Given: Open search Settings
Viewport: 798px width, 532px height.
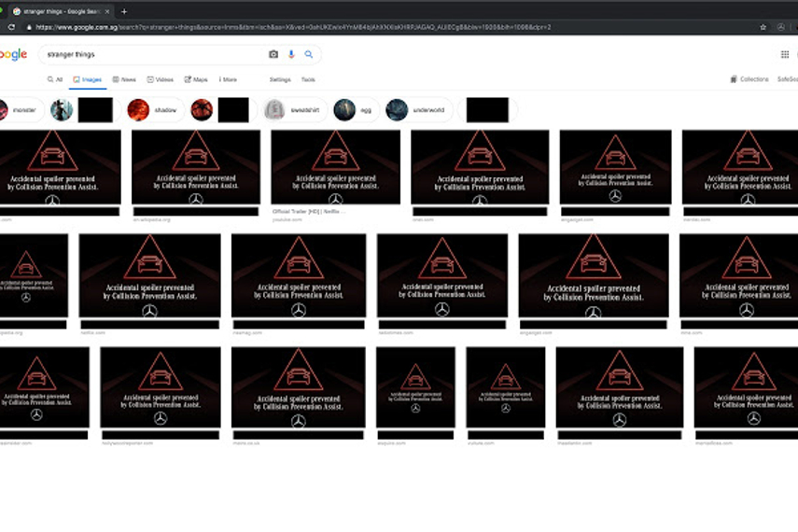Looking at the screenshot, I should pyautogui.click(x=280, y=80).
